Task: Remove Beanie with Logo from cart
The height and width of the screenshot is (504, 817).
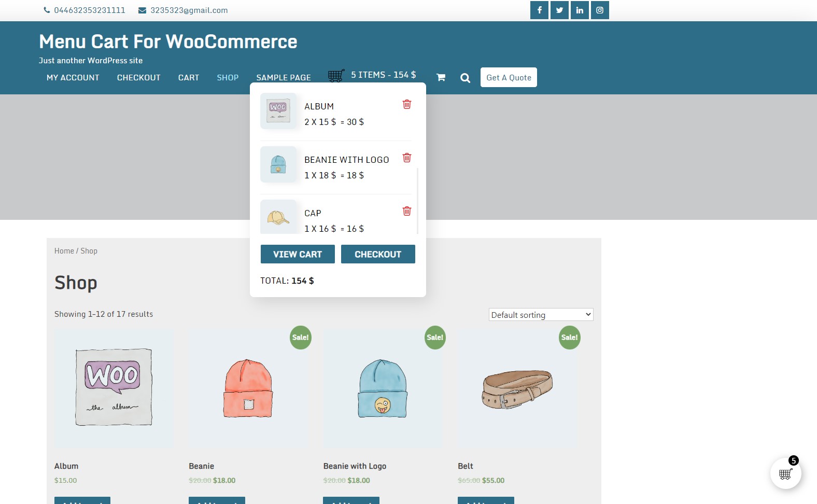Action: coord(407,158)
